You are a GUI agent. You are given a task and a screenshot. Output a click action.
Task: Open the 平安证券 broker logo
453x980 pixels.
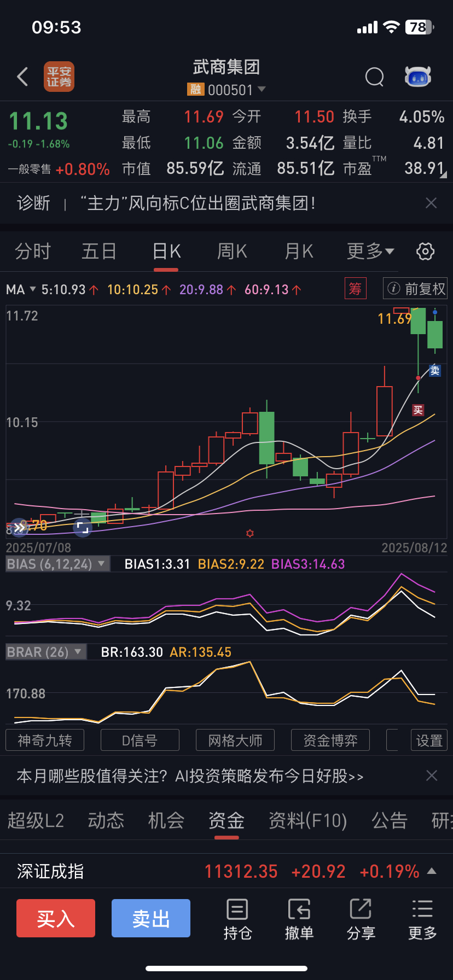(59, 77)
